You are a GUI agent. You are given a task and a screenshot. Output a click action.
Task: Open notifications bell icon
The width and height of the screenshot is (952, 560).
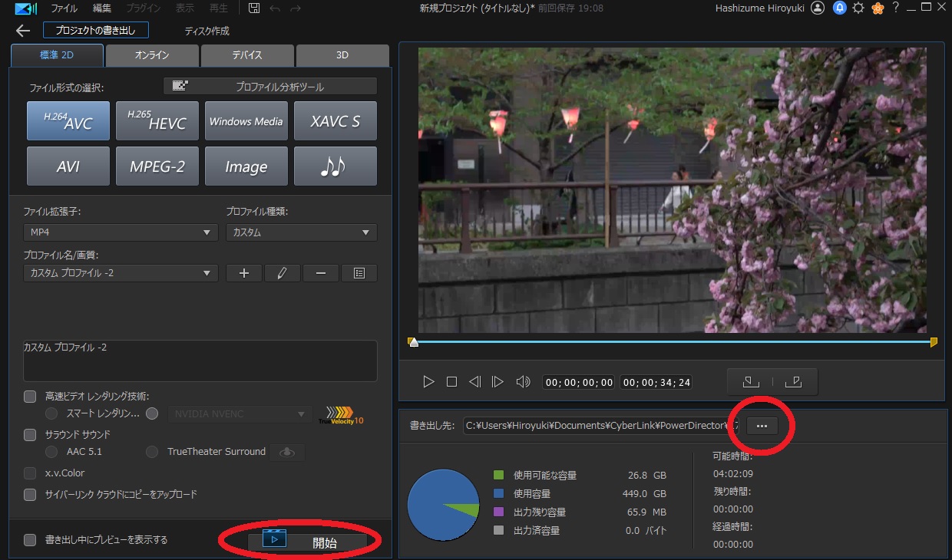(x=840, y=8)
